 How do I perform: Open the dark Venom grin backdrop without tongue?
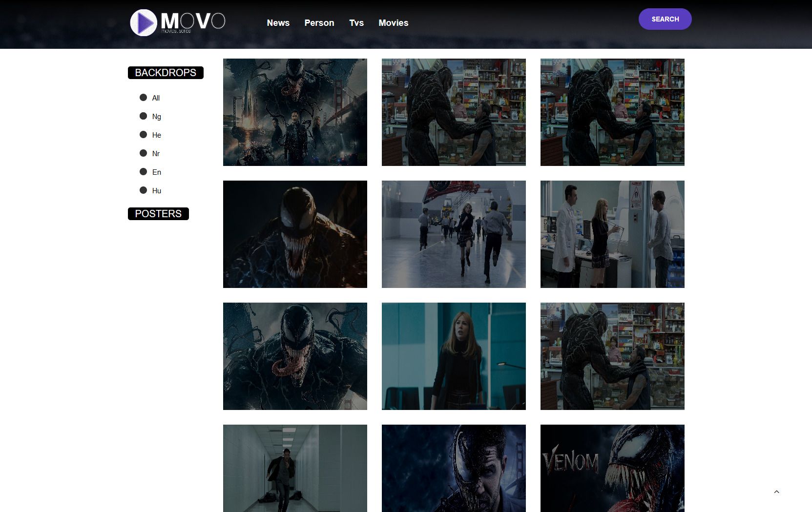[295, 234]
